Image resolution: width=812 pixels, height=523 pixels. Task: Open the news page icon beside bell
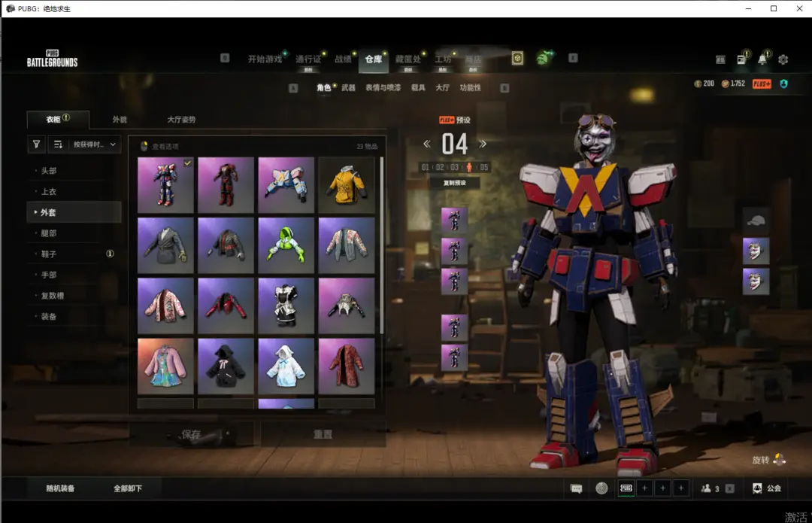point(741,59)
